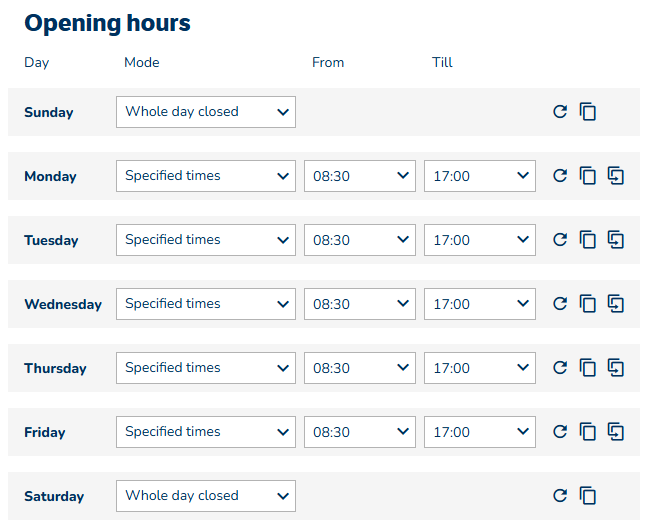Screen dimensions: 648x530
Task: Paste hours into Monday row
Action: click(x=616, y=176)
